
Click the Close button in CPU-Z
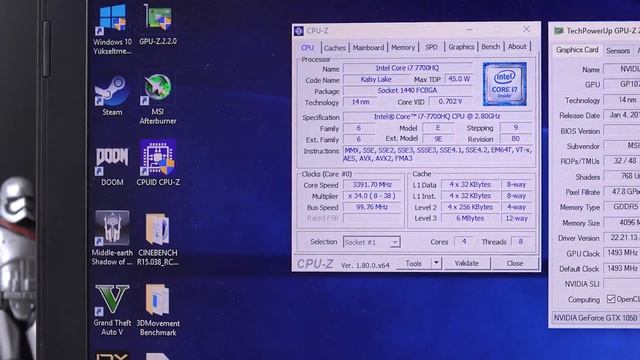click(x=515, y=263)
